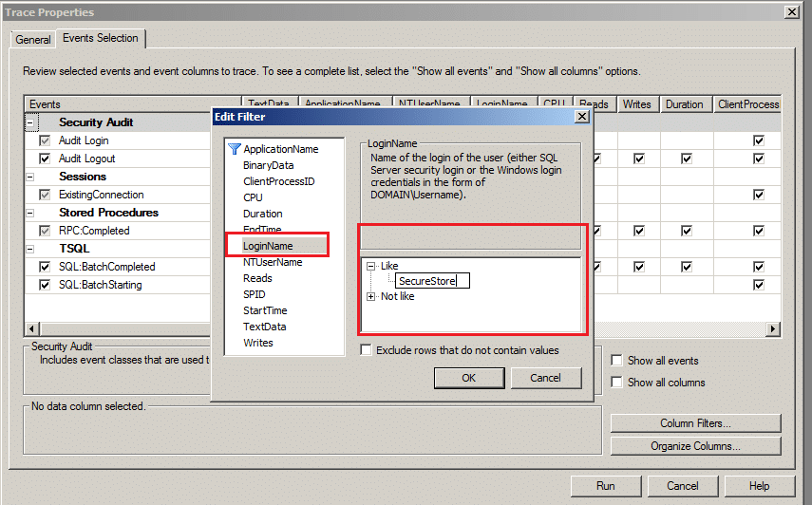Confirm filter with OK button
This screenshot has width=812, height=505.
click(x=468, y=378)
